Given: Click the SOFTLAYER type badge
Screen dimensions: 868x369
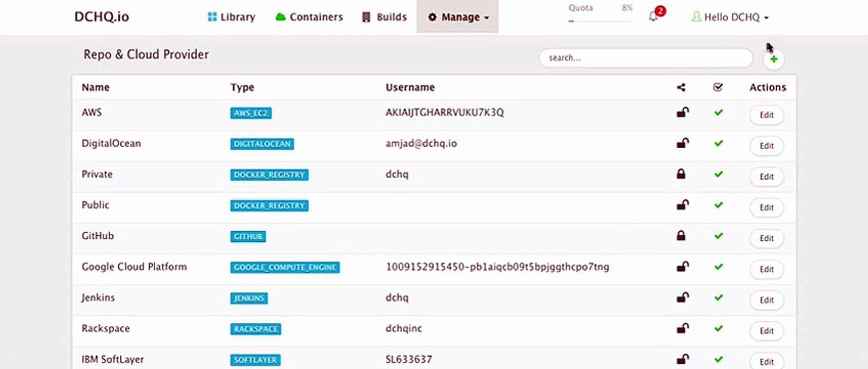Looking at the screenshot, I should [x=255, y=360].
